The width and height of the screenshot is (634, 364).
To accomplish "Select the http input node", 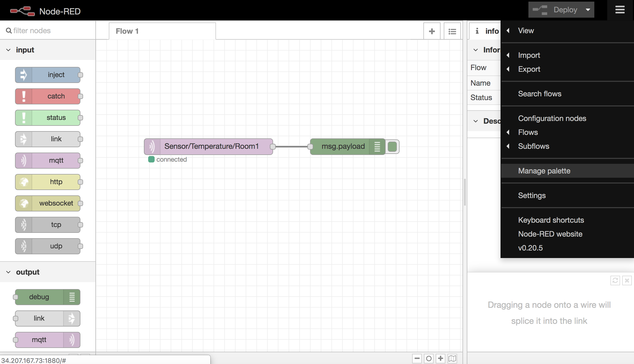I will coord(48,182).
